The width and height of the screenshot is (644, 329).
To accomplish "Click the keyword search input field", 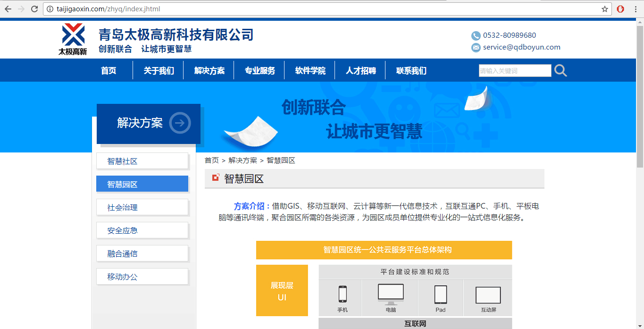I will (515, 71).
